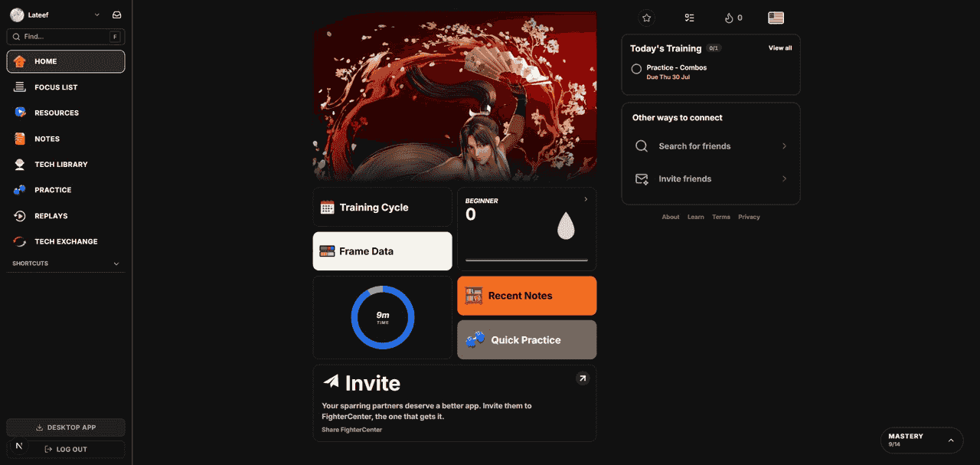Open the Practice - Combos task text
This screenshot has width=980, height=465.
point(677,67)
